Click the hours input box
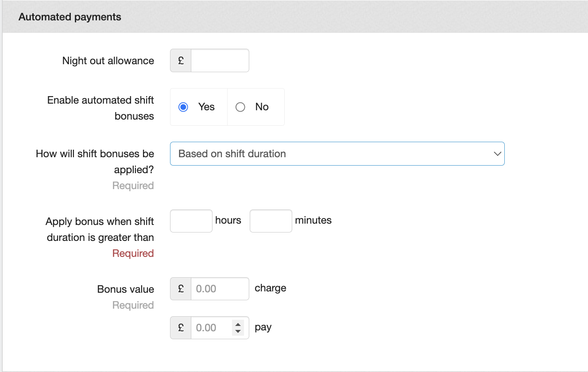This screenshot has height=372, width=588. (x=191, y=221)
